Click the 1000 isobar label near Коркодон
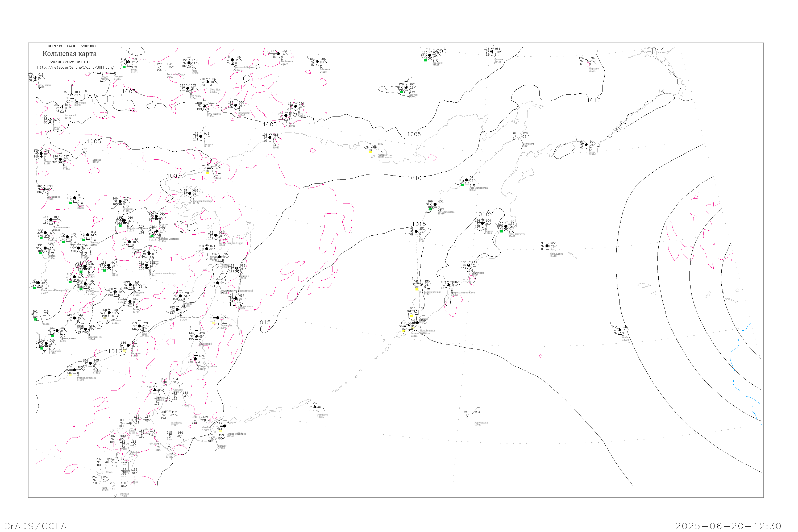Screen dimensions: 798x532 440,51
